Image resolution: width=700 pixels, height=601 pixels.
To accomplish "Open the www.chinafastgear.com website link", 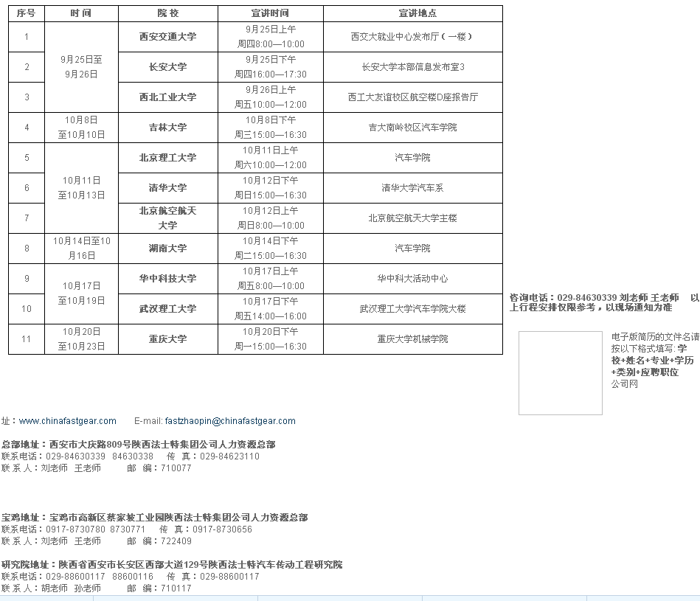I will tap(67, 421).
